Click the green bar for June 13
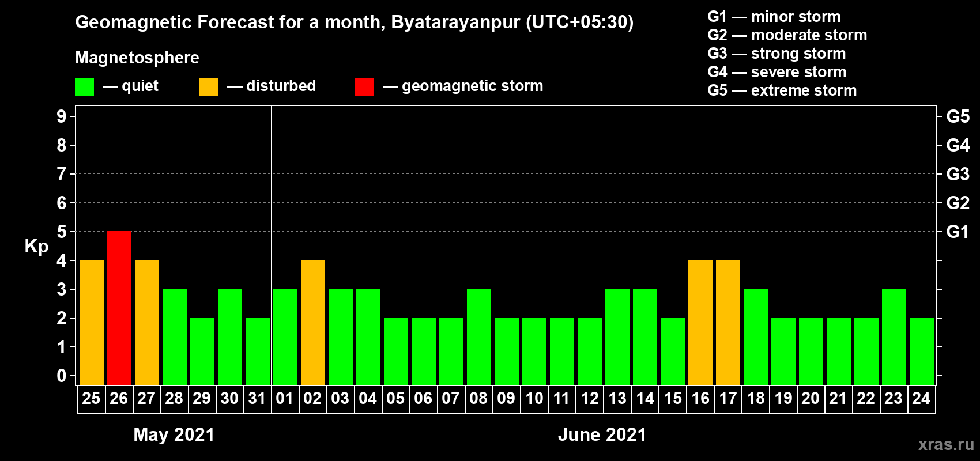 tap(617, 337)
